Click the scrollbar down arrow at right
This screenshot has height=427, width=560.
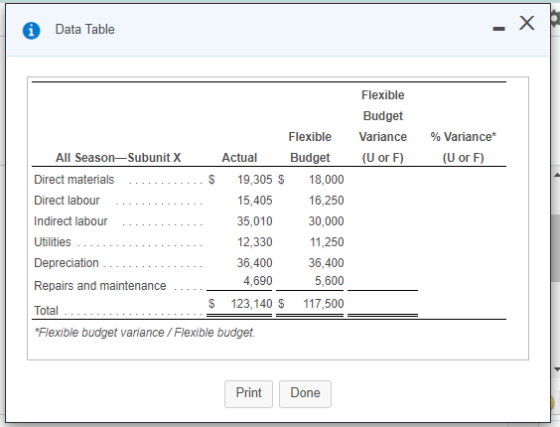tap(557, 370)
